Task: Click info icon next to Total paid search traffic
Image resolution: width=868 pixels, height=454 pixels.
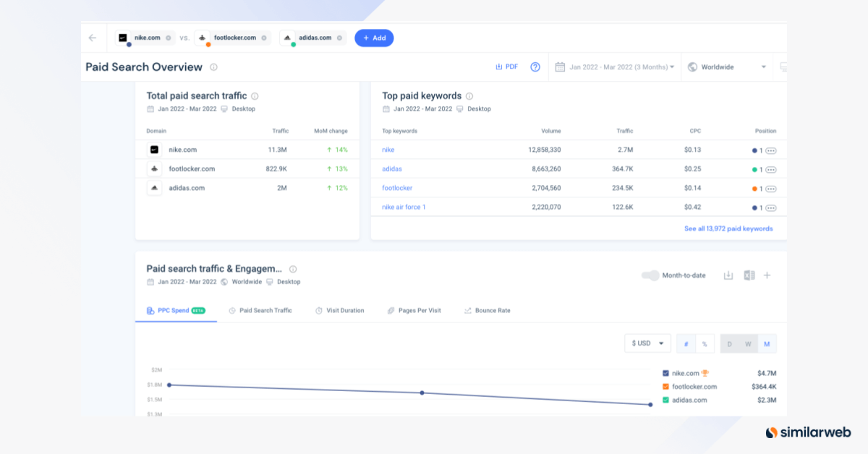Action: (x=255, y=95)
